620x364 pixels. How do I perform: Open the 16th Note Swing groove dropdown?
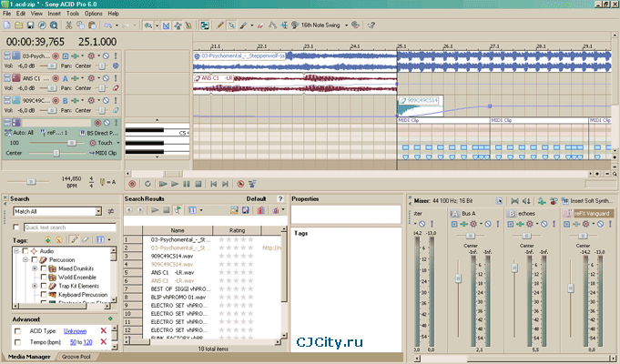pyautogui.click(x=346, y=25)
